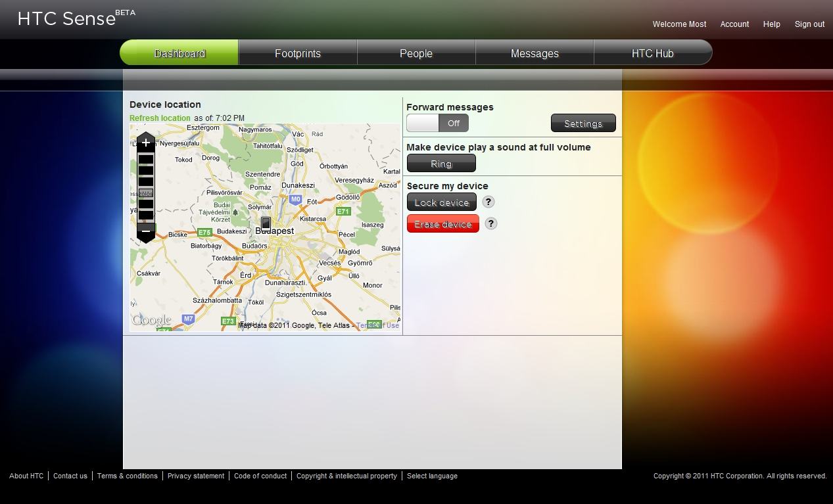Open Forward messages Settings

(583, 124)
